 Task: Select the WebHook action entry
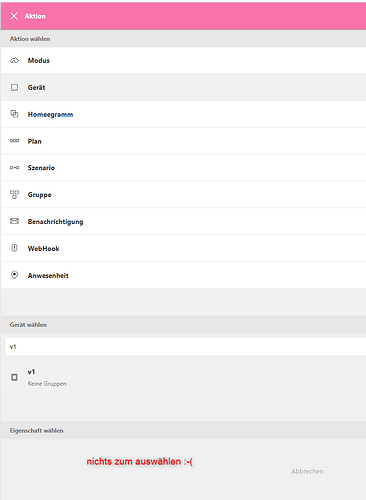point(183,248)
